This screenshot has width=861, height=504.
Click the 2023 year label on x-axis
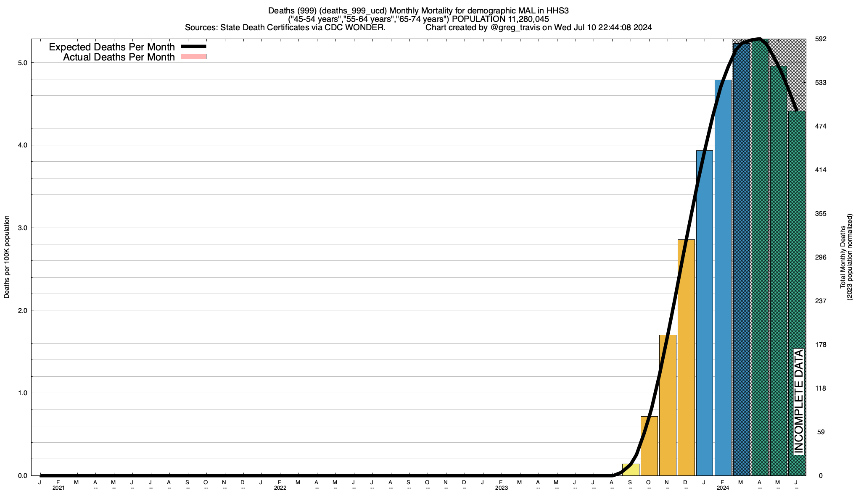(x=501, y=488)
